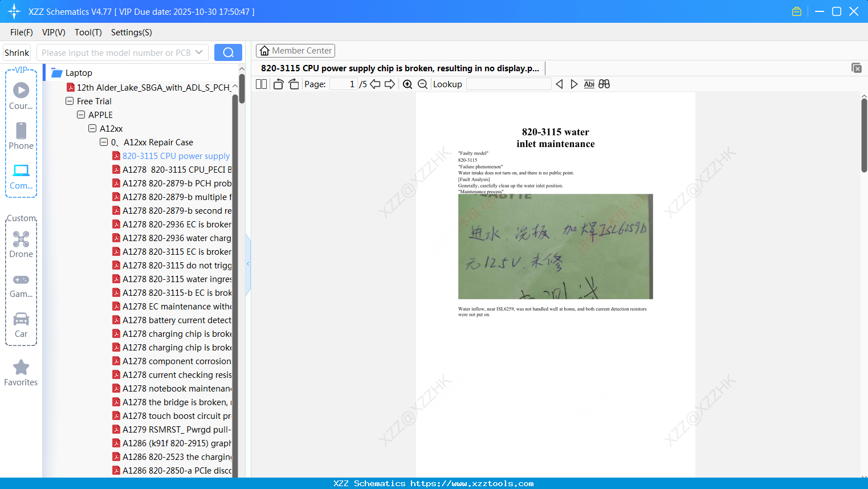Open Favorites with the star icon
This screenshot has height=489, width=868.
pos(21,373)
